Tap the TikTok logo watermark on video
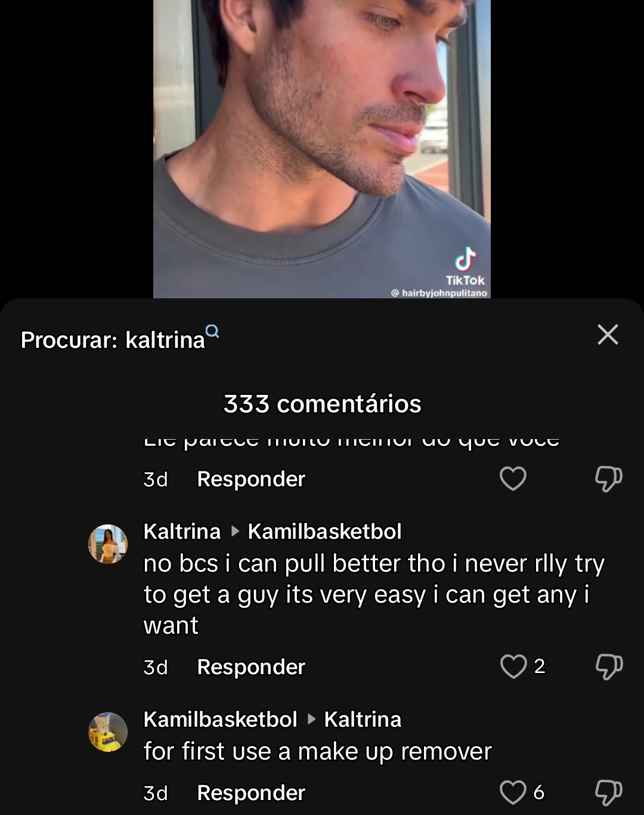 coord(465,266)
